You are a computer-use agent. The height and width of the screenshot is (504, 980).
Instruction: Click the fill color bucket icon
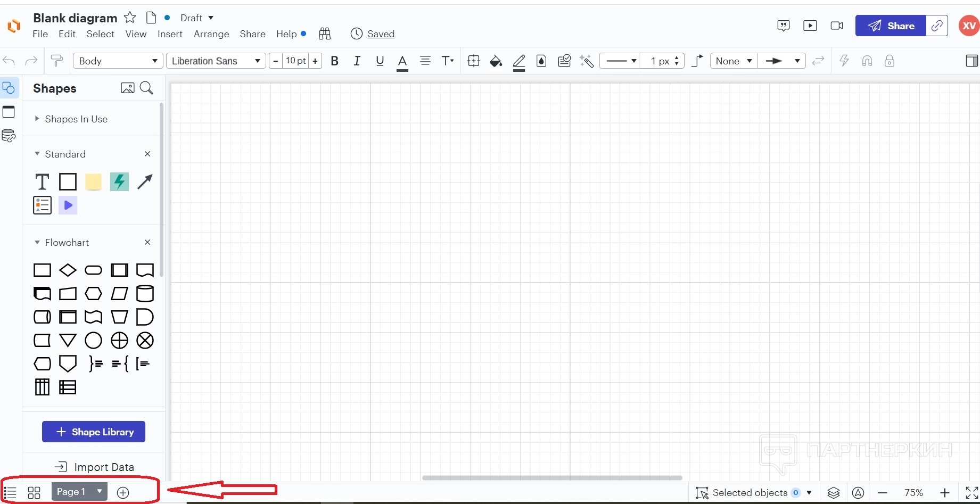tap(496, 61)
